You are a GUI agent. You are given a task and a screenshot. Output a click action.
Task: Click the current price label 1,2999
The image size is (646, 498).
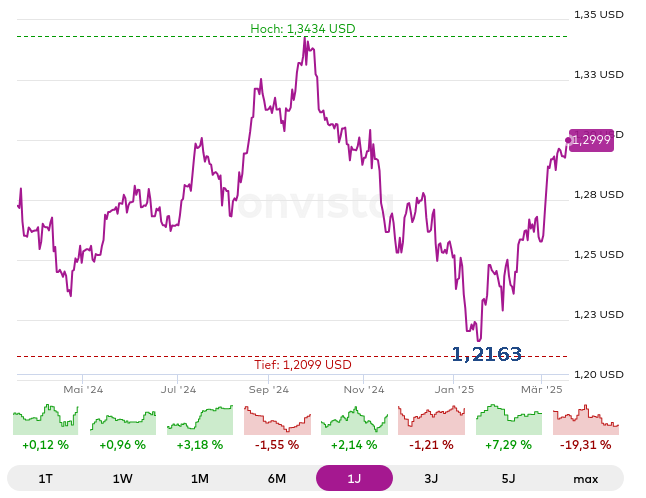click(x=591, y=140)
